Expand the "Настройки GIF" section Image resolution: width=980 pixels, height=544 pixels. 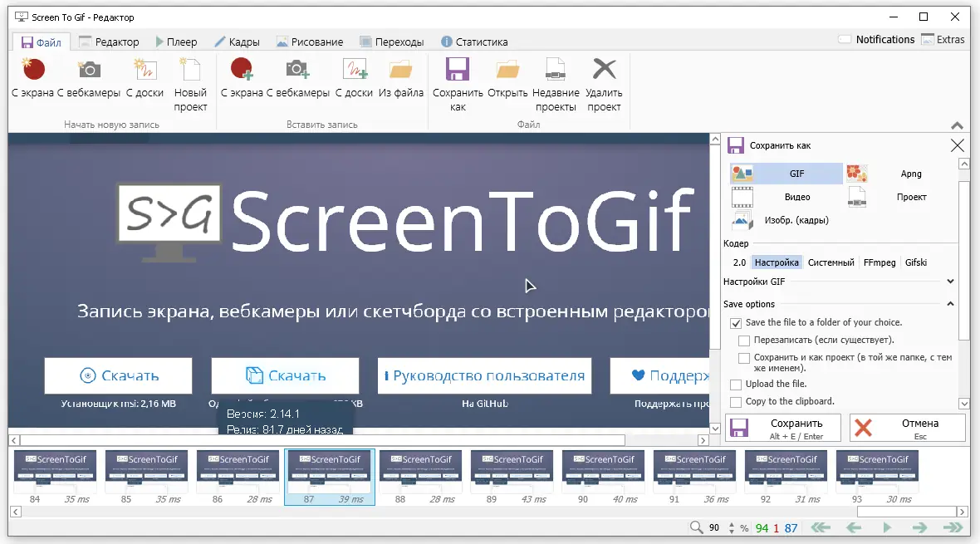(949, 282)
